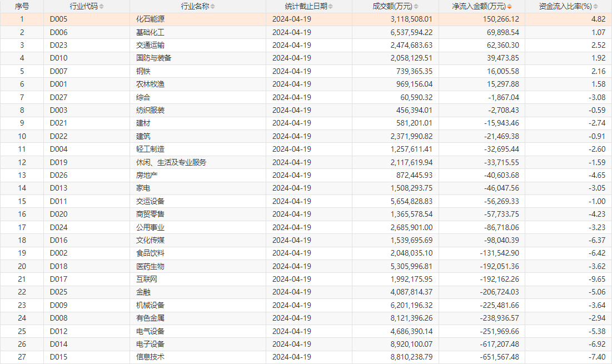612x364 pixels.
Task: Select the highlighted 化石能源 row name
Action: coord(150,19)
